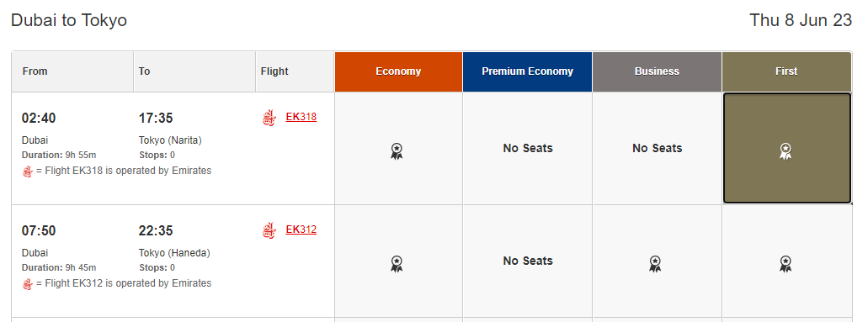Select First class reward icon for EK312

click(785, 263)
